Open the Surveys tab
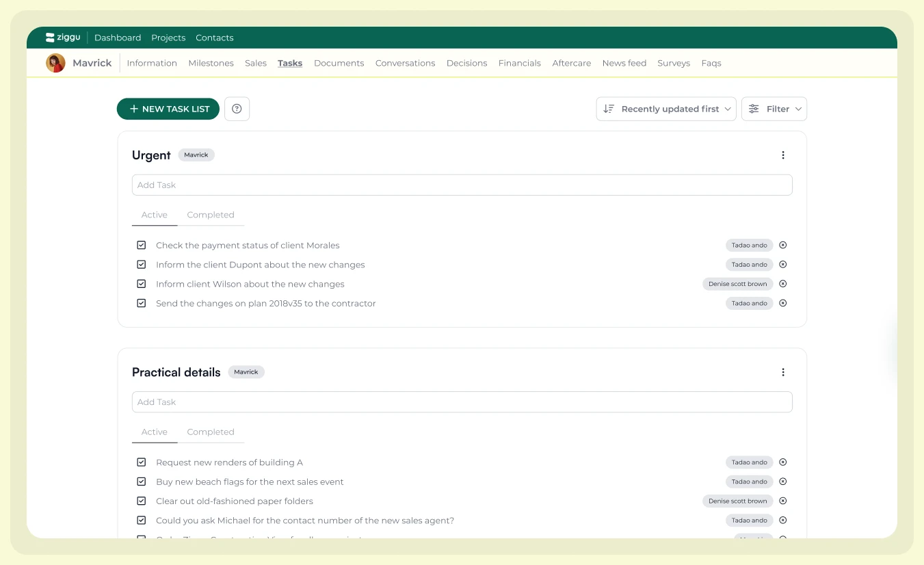The image size is (924, 565). click(674, 63)
